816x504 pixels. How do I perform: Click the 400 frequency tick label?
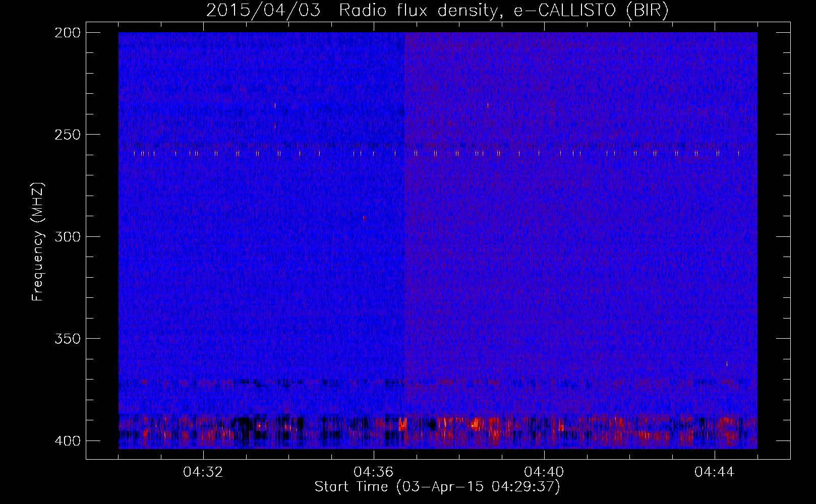click(x=67, y=441)
